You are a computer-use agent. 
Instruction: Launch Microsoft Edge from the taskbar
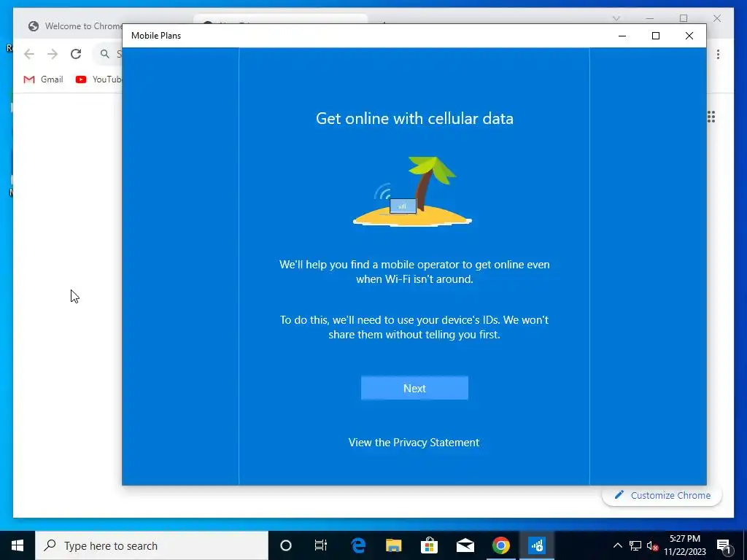tap(357, 545)
